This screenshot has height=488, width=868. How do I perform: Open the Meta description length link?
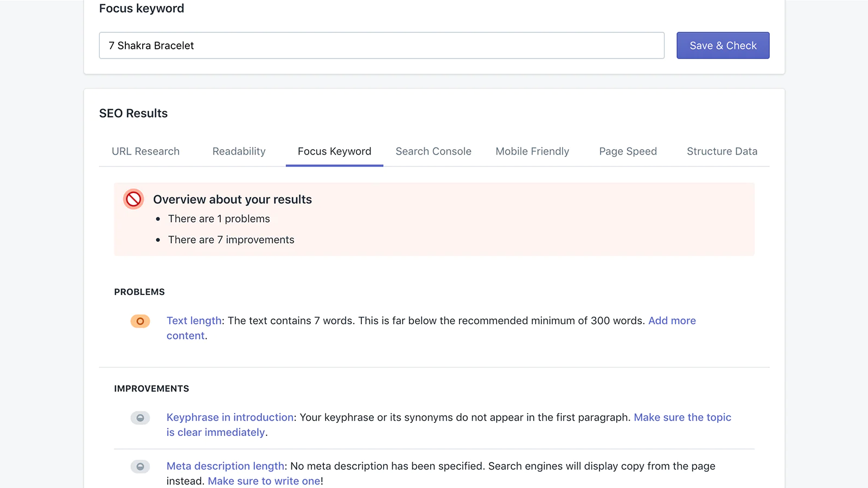tap(225, 466)
